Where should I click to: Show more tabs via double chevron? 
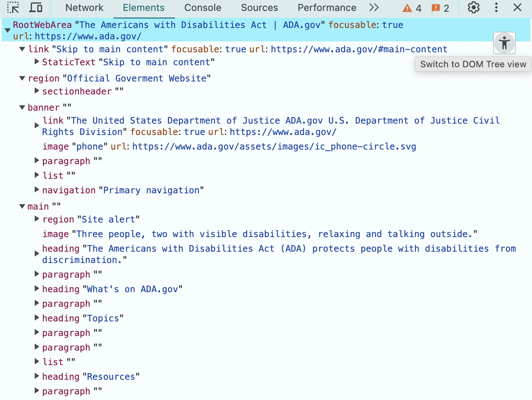pyautogui.click(x=374, y=8)
